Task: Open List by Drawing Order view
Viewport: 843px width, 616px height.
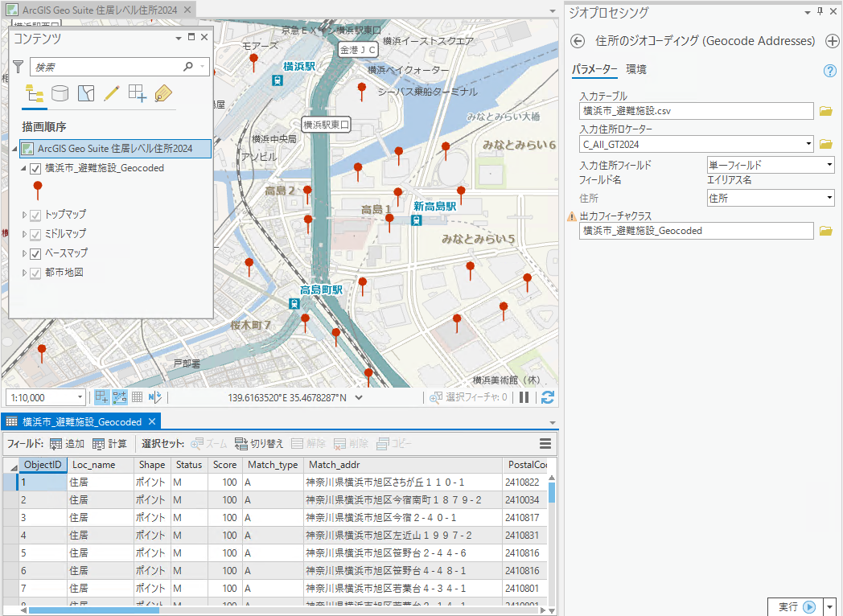Action: [35, 93]
